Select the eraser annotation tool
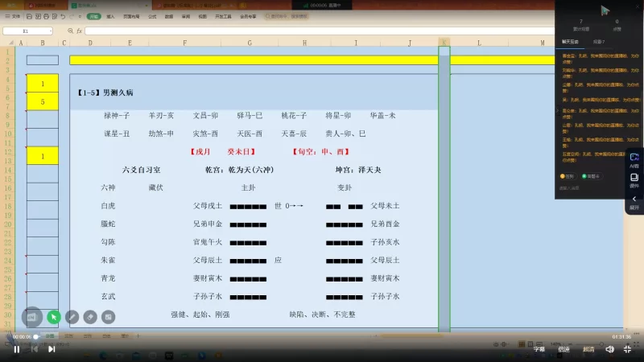Image resolution: width=644 pixels, height=362 pixels. (90, 317)
